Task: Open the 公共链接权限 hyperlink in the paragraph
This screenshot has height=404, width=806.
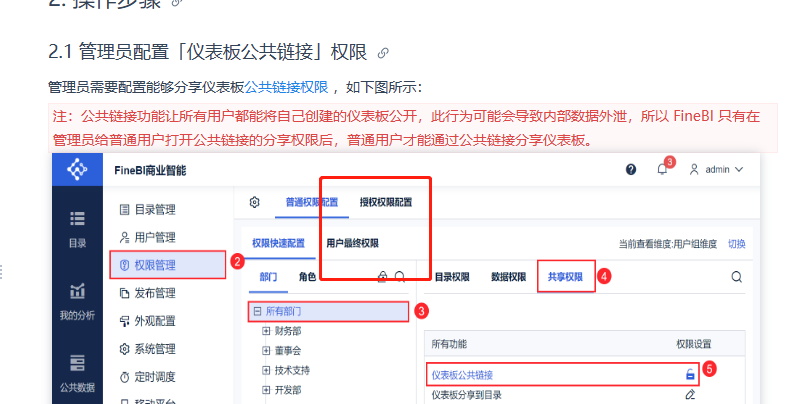Action: point(286,87)
